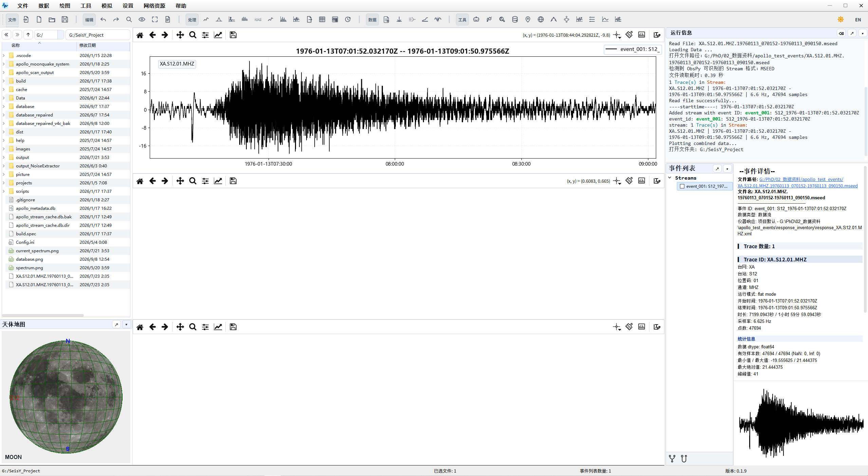The image size is (868, 476).
Task: Expand the Data folder in file tree
Action: click(4, 98)
